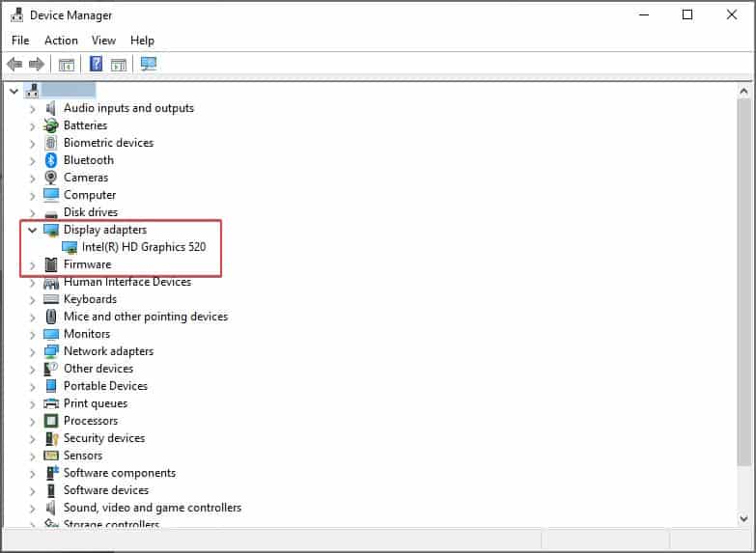This screenshot has height=553, width=756.
Task: Click the vertical scrollbar down arrow
Action: point(744,518)
